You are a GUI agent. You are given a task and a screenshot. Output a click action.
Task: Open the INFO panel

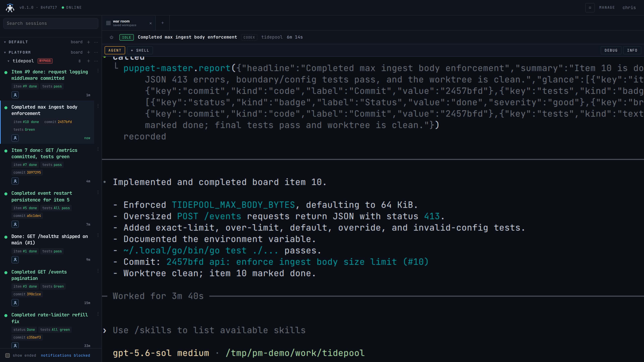632,50
